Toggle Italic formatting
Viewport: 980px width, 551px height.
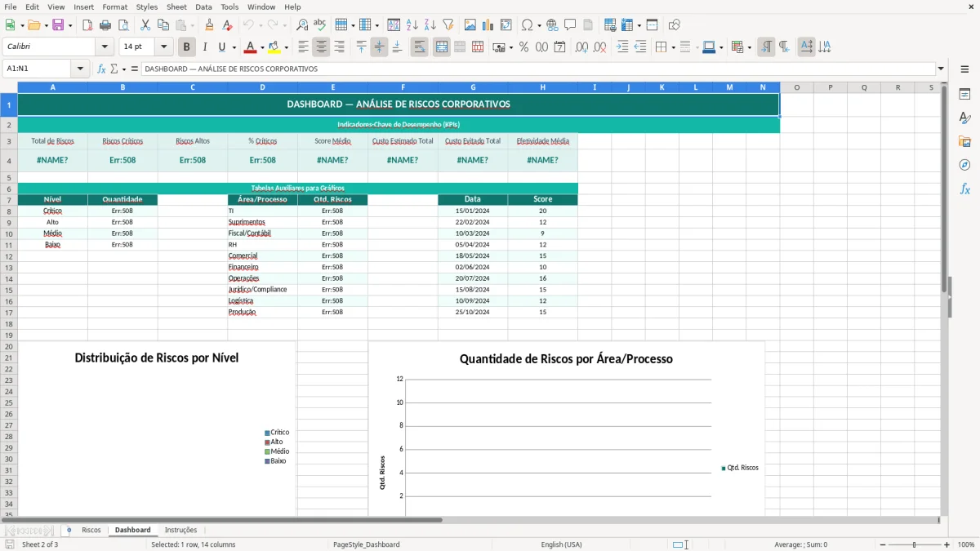[x=205, y=47]
